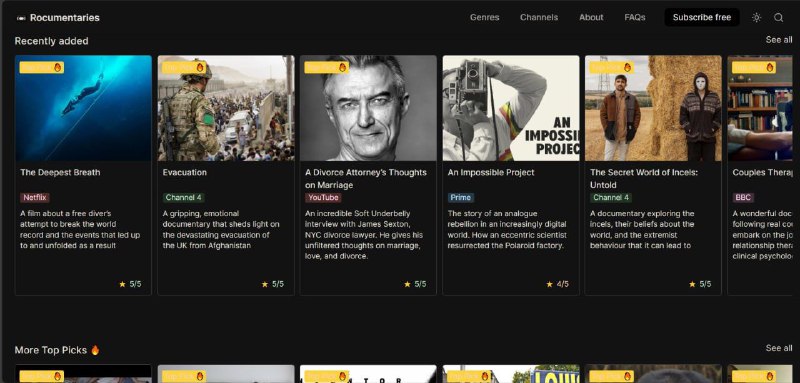Click the Prime channel tag

461,197
